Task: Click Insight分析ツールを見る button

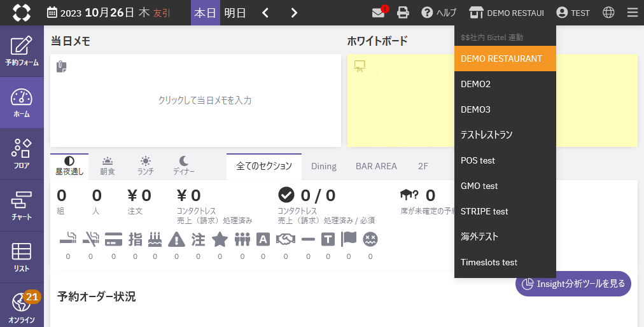Action: pos(573,284)
